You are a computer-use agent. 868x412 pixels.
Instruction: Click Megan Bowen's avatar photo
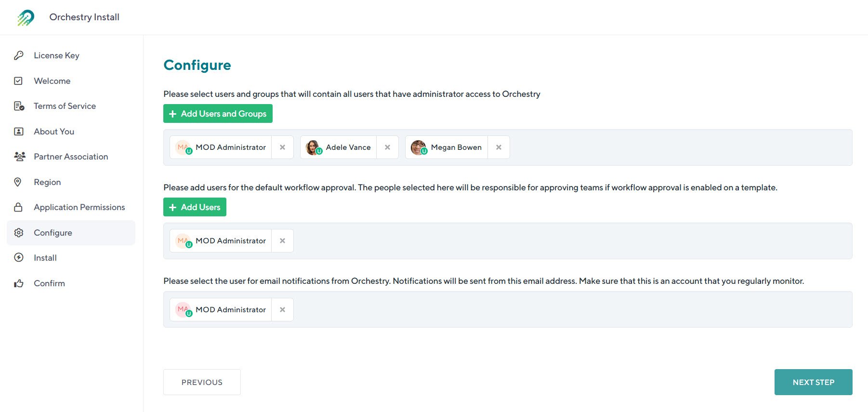[418, 147]
